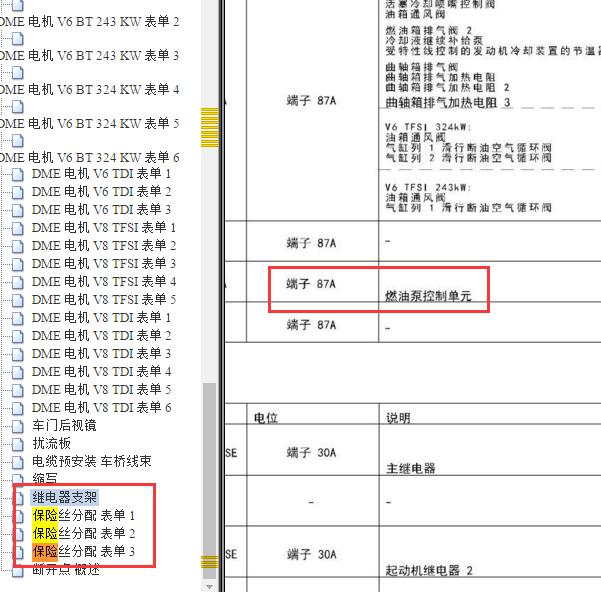Image resolution: width=601 pixels, height=592 pixels.
Task: Open 缩写 entry in tree
Action: [45, 479]
